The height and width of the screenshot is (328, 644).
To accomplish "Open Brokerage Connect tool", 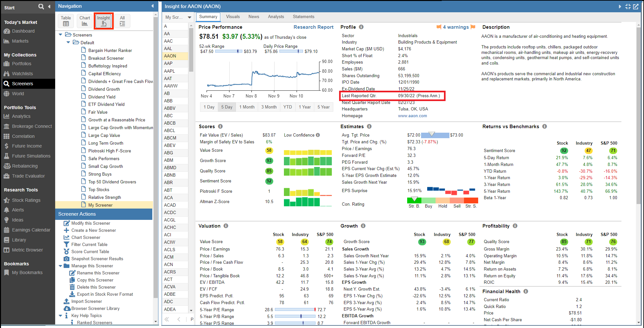I will pyautogui.click(x=32, y=126).
